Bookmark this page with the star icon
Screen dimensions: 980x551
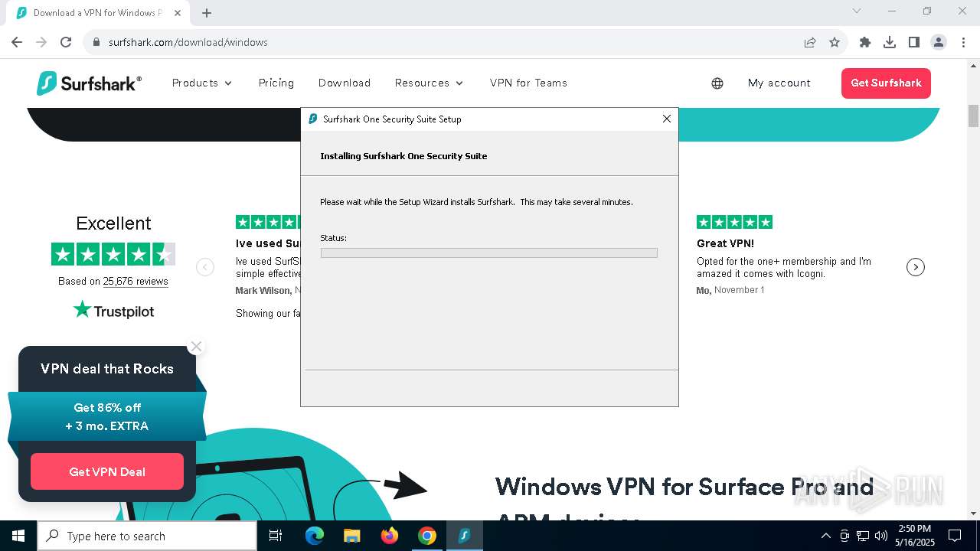coord(835,42)
